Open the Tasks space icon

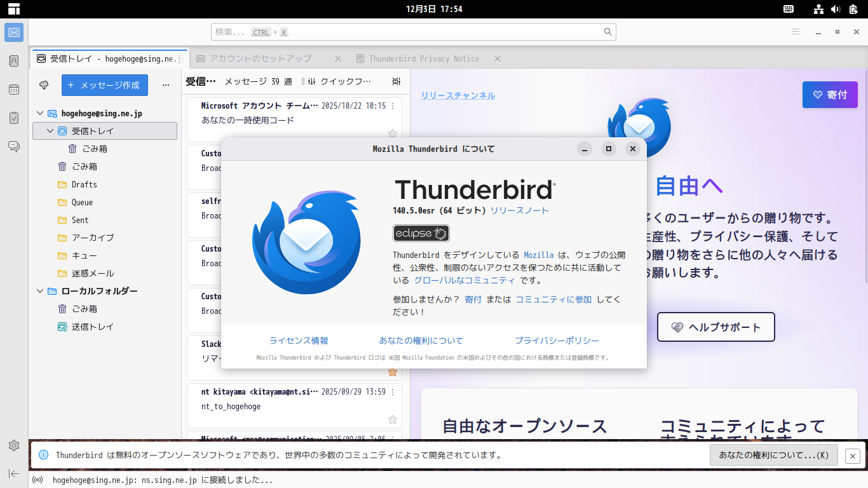(14, 118)
